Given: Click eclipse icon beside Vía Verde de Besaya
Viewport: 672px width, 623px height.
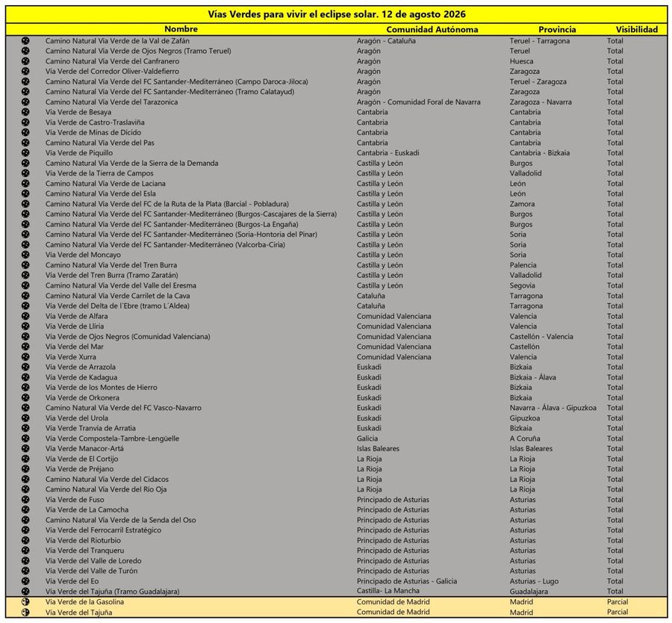Looking at the screenshot, I should 25,112.
